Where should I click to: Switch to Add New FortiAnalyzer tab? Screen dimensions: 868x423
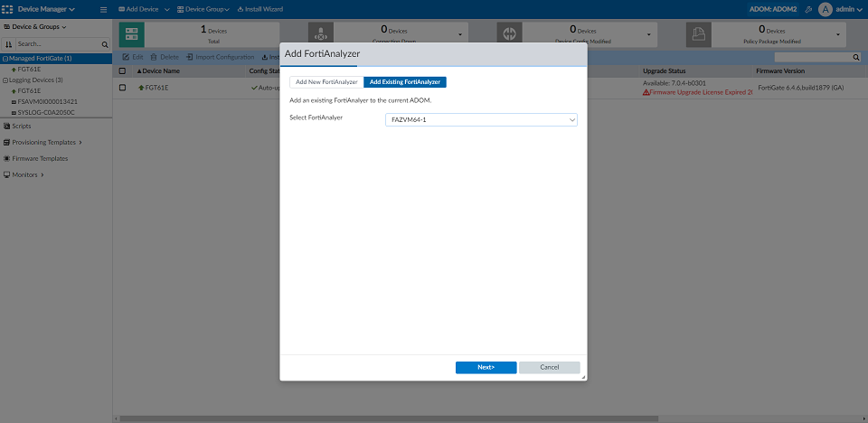point(326,82)
